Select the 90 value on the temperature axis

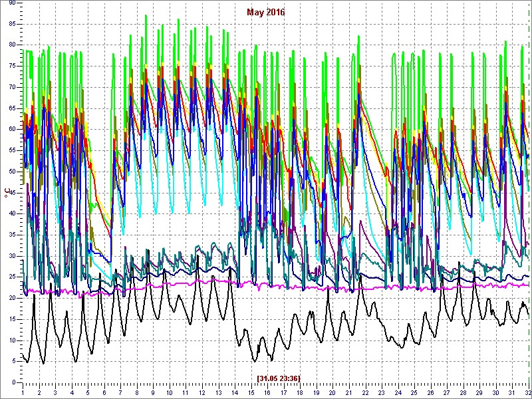click(x=12, y=3)
